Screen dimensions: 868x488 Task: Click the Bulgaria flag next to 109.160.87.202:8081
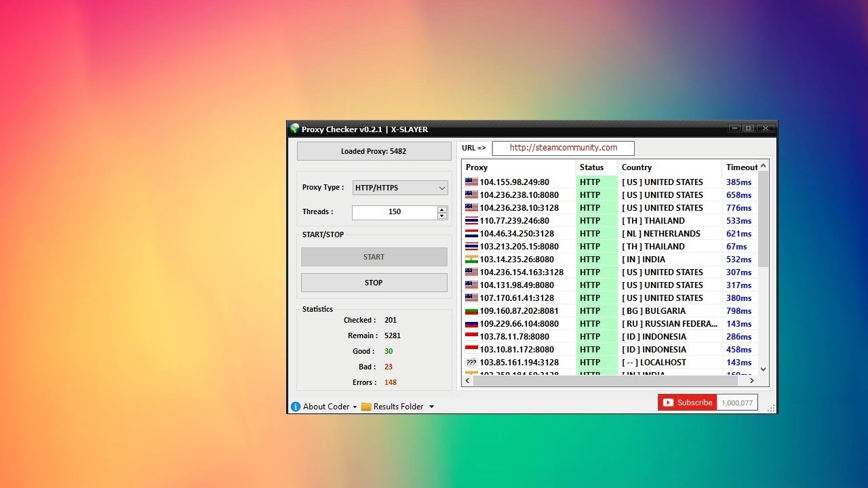[x=471, y=310]
